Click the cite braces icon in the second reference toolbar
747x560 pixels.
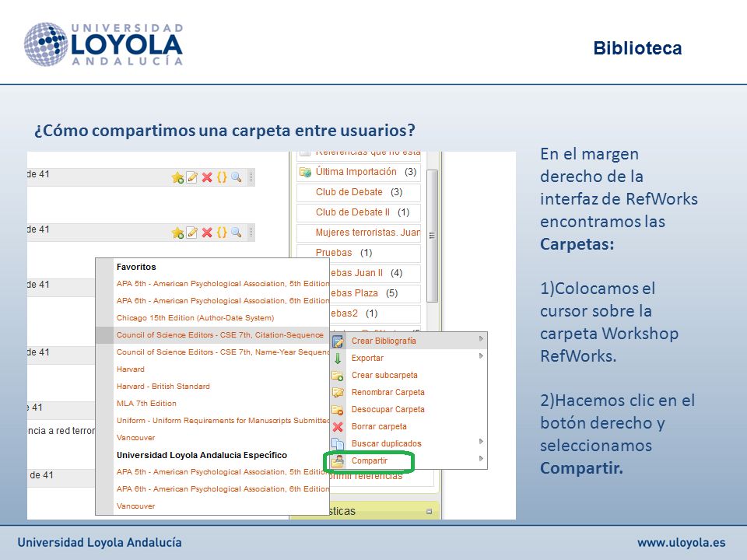(222, 233)
